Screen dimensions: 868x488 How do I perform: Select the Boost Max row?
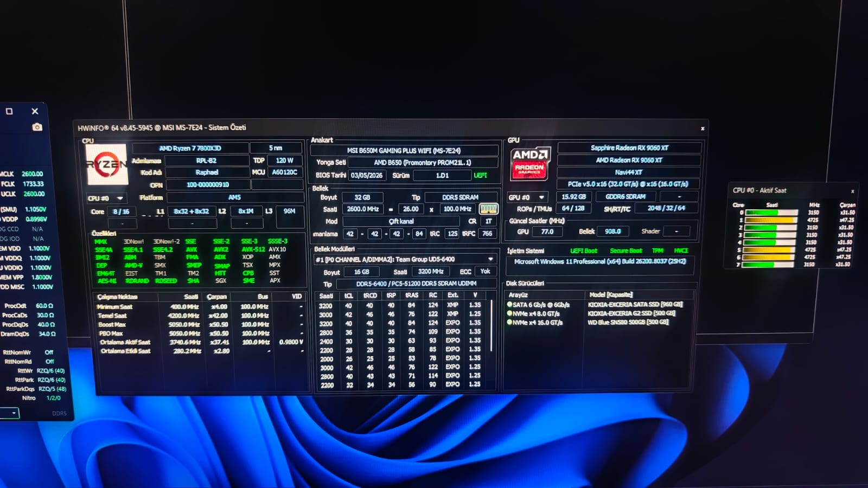click(200, 324)
